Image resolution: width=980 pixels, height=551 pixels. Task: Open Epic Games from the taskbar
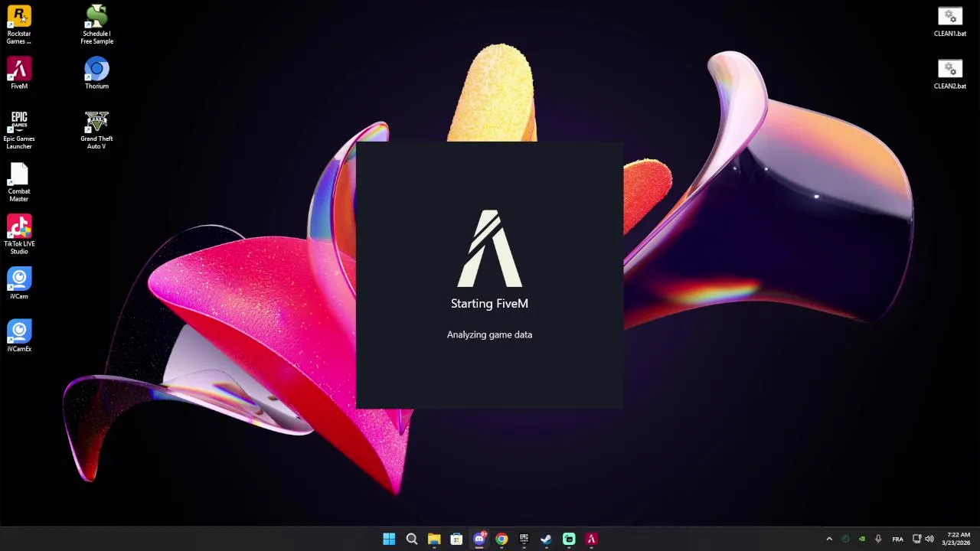(524, 539)
